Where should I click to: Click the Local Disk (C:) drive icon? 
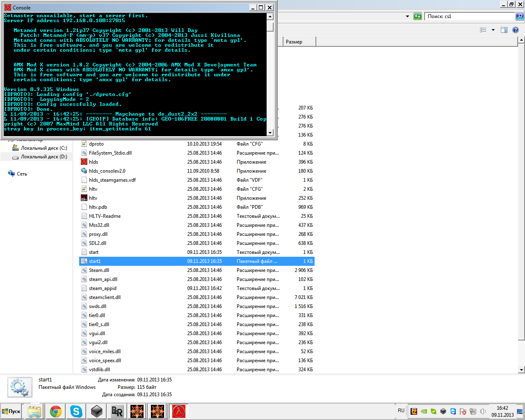(x=16, y=148)
